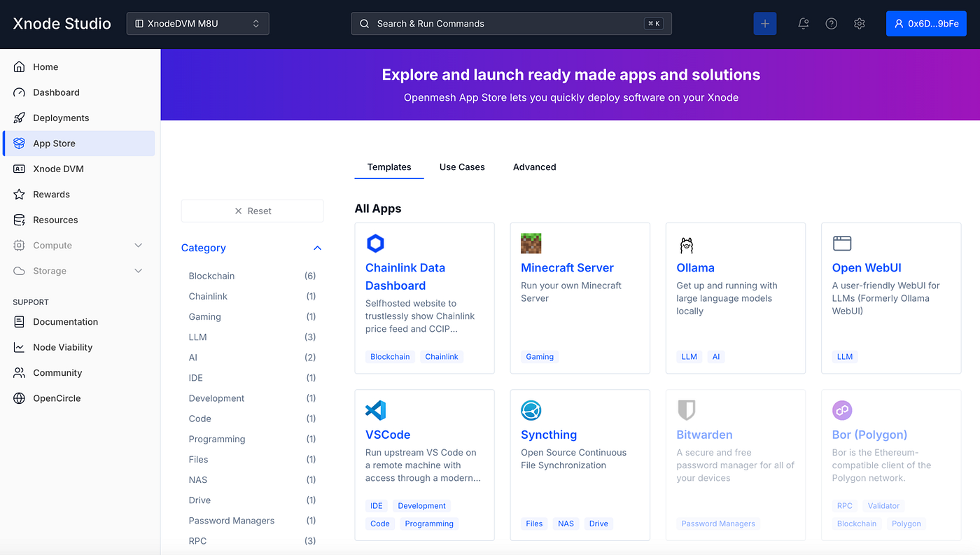
Task: Open settings gear icon in header
Action: (x=860, y=24)
